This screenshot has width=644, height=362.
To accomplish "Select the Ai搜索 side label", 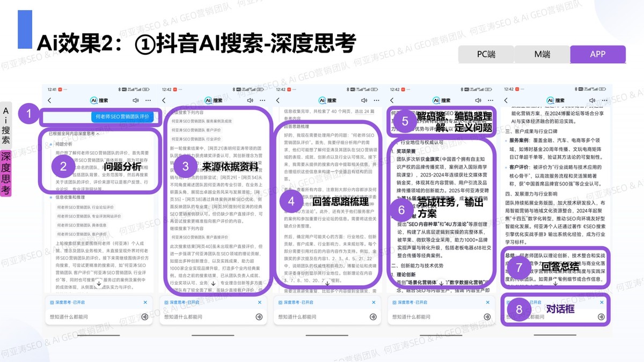I will 6,125.
